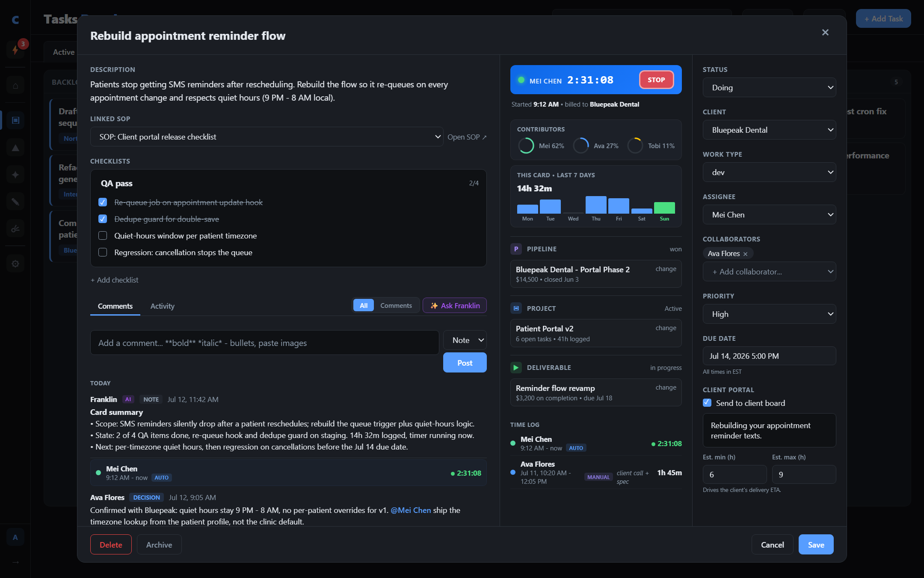Save the task changes
Image resolution: width=924 pixels, height=578 pixels.
[x=816, y=545]
